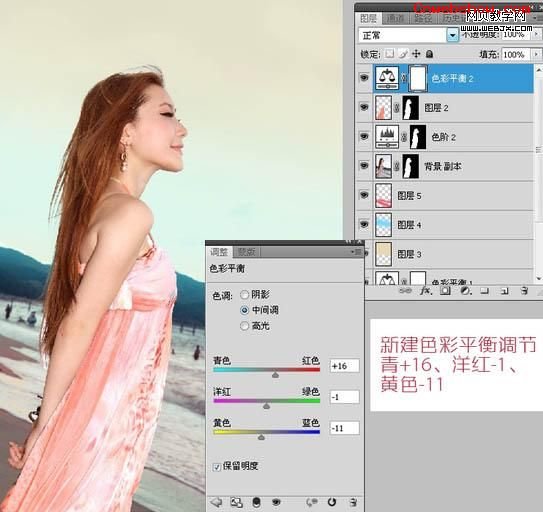The height and width of the screenshot is (512, 543).
Task: Click the 青色-红色 slider handle
Action: click(x=275, y=375)
